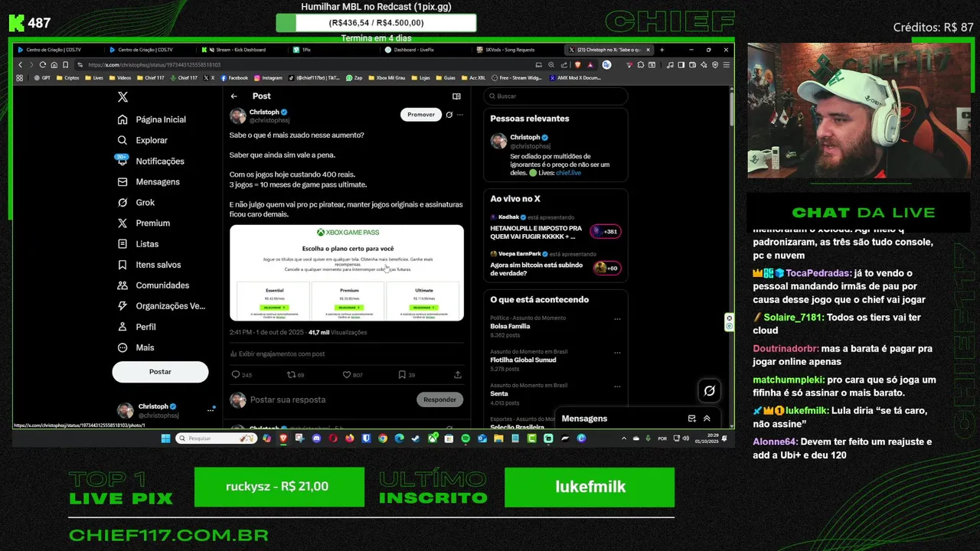This screenshot has height=551, width=980.
Task: Open more options for Flotilha Global Sumud
Action: click(x=617, y=352)
